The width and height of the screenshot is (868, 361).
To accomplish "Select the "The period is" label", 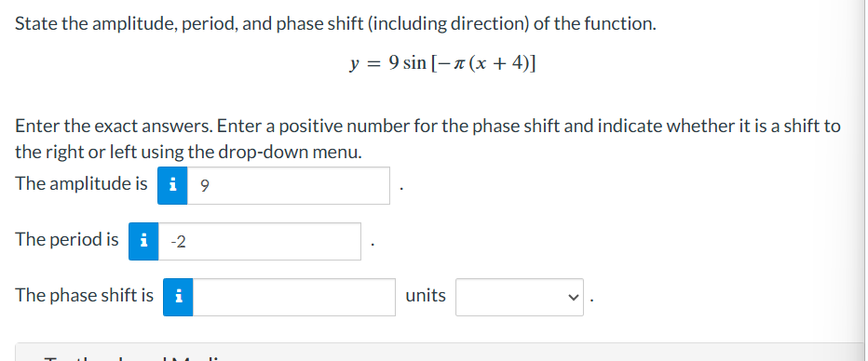I will [67, 239].
